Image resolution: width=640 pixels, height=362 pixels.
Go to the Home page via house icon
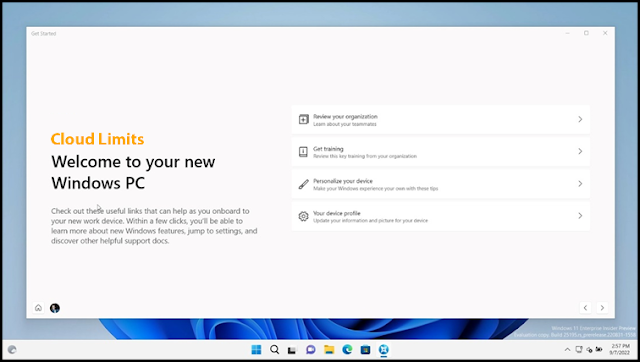(38, 308)
